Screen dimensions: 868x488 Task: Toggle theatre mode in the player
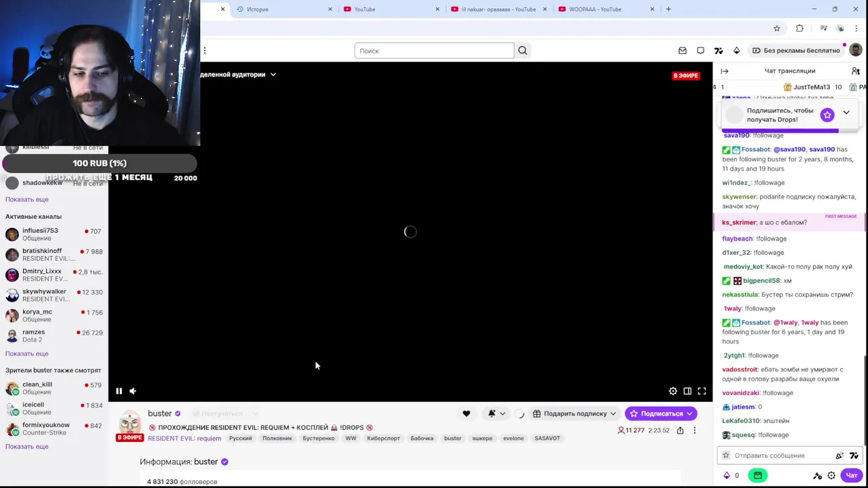click(687, 391)
